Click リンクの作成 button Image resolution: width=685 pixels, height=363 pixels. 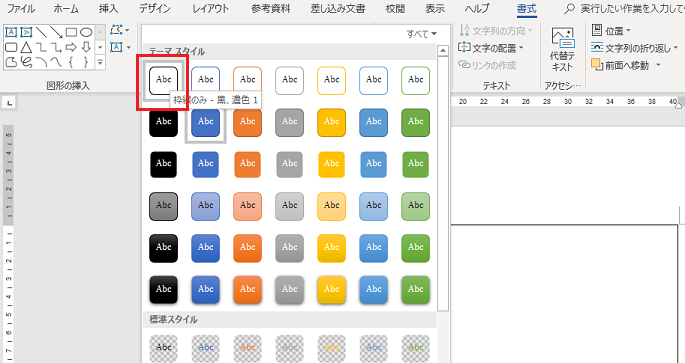click(487, 65)
